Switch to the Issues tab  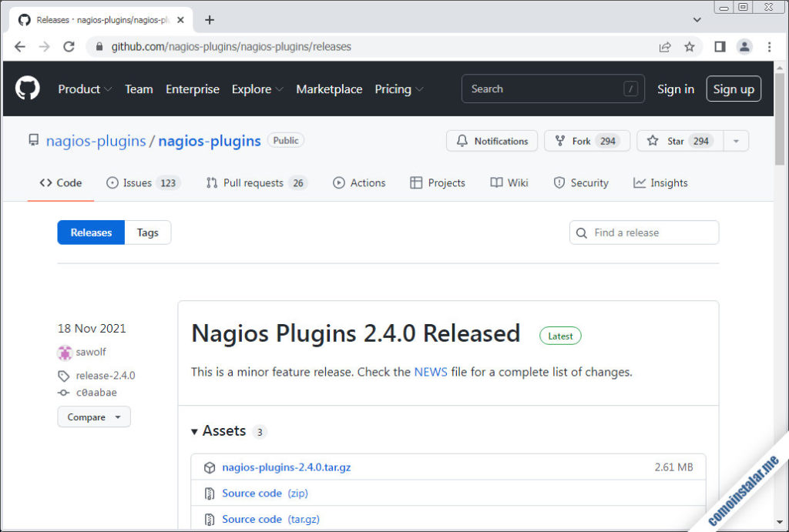click(x=137, y=182)
